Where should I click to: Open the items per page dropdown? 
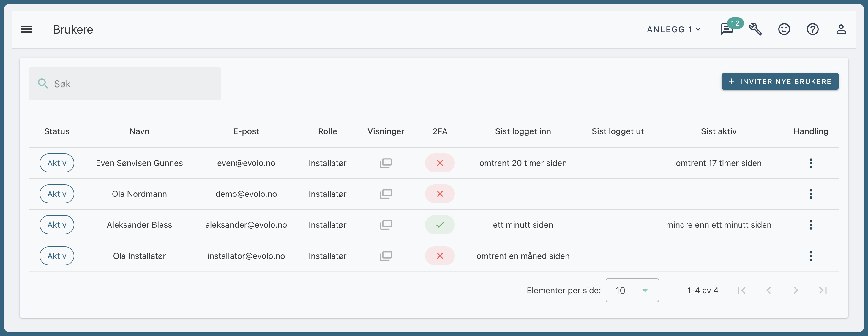click(632, 290)
